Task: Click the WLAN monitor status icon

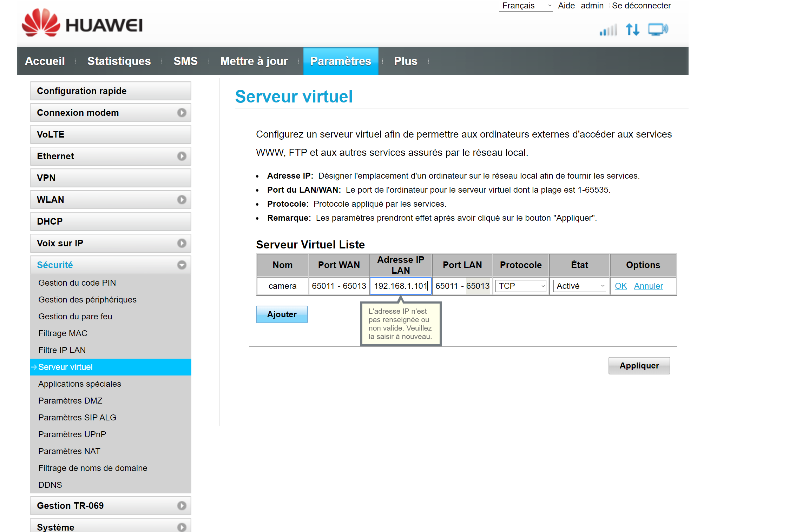Action: click(658, 29)
